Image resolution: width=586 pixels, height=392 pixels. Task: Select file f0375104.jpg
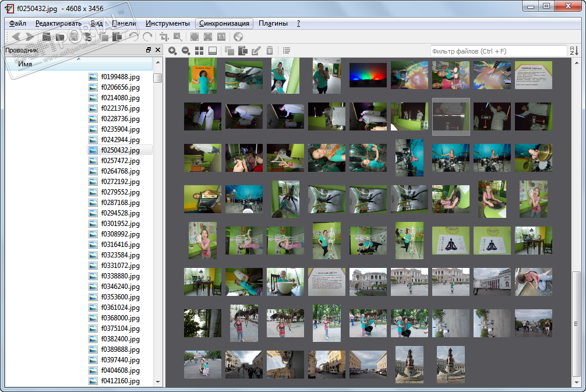[x=120, y=328]
